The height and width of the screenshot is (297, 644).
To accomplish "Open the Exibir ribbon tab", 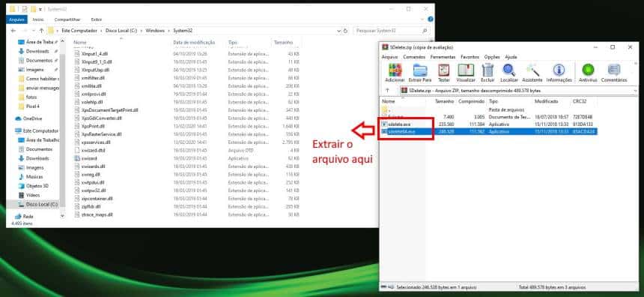I will click(97, 19).
